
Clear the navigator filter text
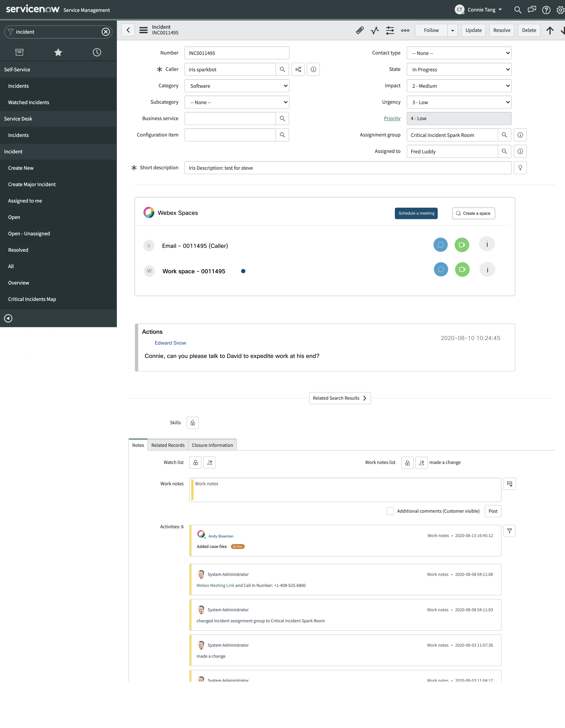point(106,32)
